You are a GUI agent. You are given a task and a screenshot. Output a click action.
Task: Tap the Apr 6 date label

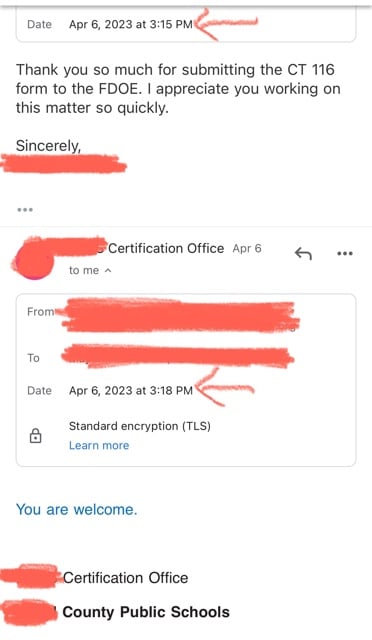tap(247, 249)
